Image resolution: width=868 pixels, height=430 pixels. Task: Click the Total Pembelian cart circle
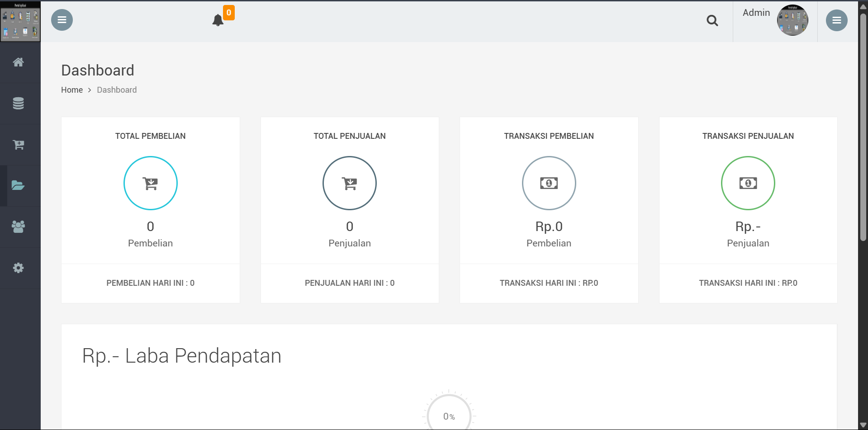point(151,183)
